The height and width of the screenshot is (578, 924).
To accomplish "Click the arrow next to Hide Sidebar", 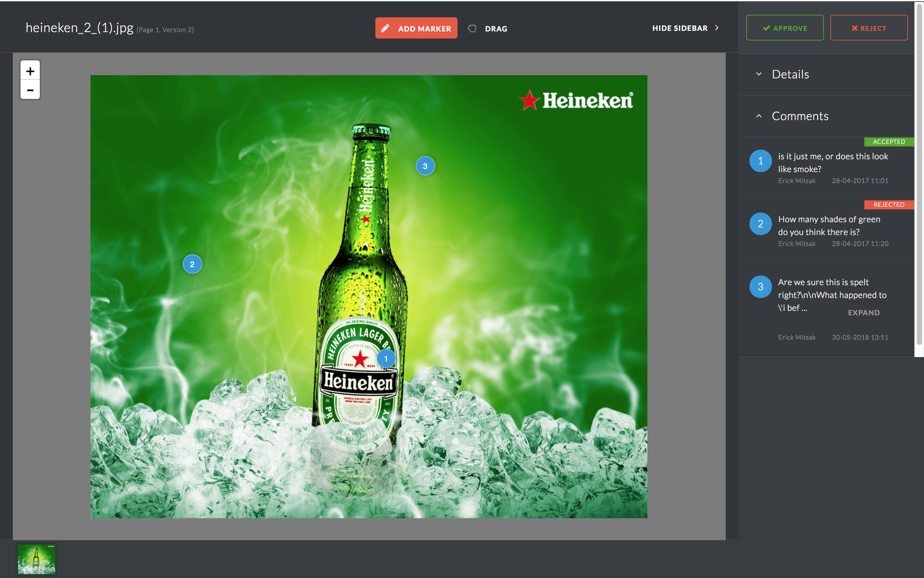I will point(717,28).
